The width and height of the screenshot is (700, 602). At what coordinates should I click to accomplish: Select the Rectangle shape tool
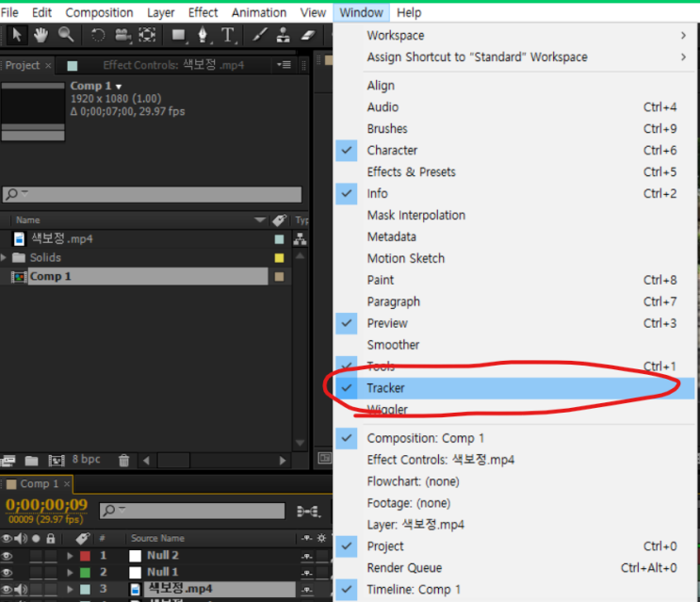click(x=179, y=35)
